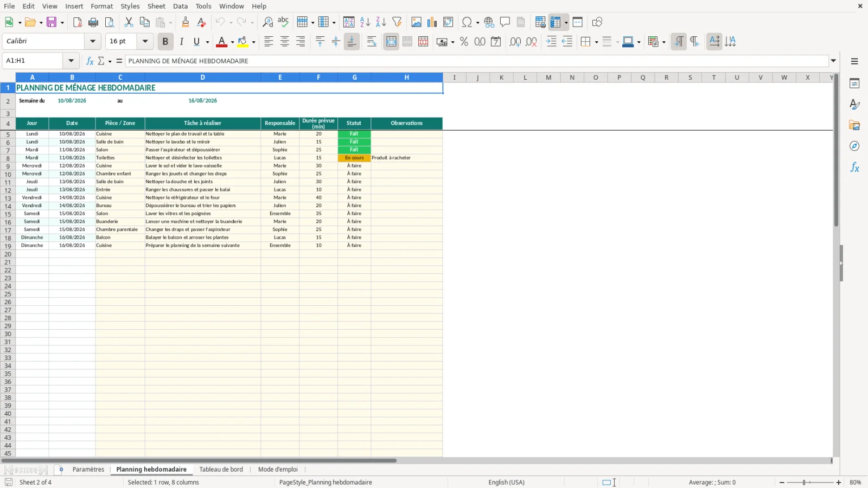The width and height of the screenshot is (868, 488).
Task: Click the Clear Direct Formatting icon
Action: click(x=201, y=22)
